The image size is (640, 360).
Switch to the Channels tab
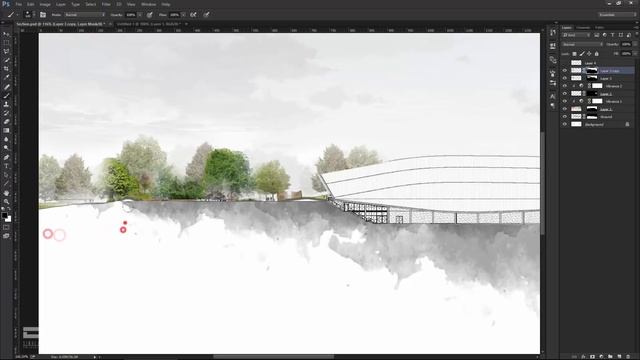(x=583, y=28)
